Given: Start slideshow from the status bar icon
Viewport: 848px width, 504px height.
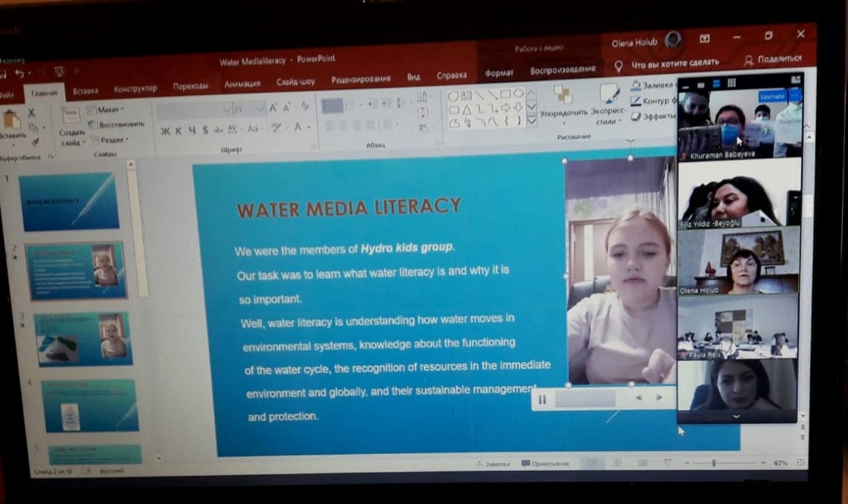Looking at the screenshot, I should point(668,462).
